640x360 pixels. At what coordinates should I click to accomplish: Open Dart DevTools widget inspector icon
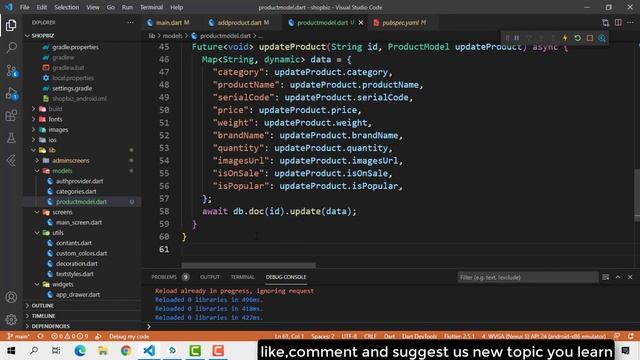602,38
